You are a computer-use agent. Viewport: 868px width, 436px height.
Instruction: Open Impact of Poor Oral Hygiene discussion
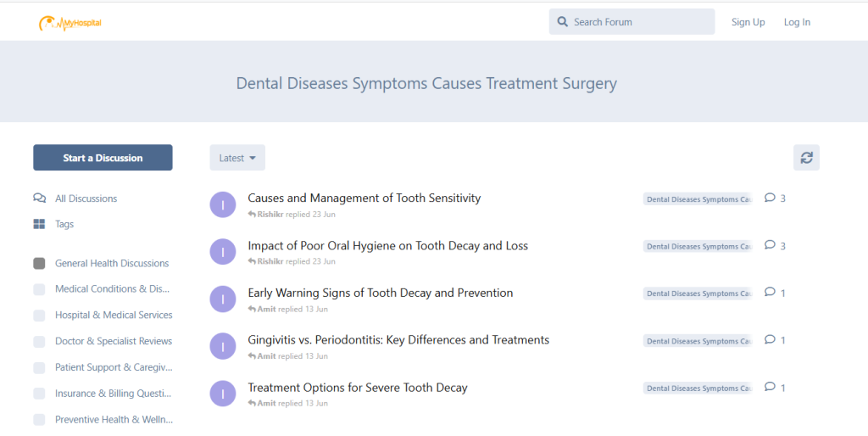[387, 246]
